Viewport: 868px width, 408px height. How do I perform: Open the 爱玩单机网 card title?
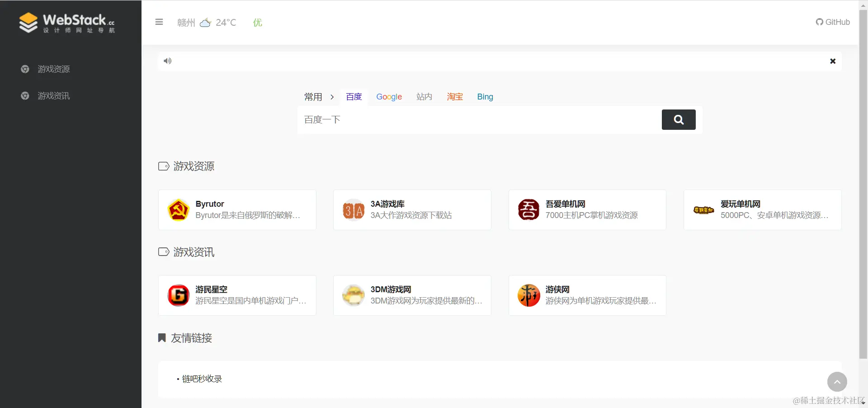point(740,204)
